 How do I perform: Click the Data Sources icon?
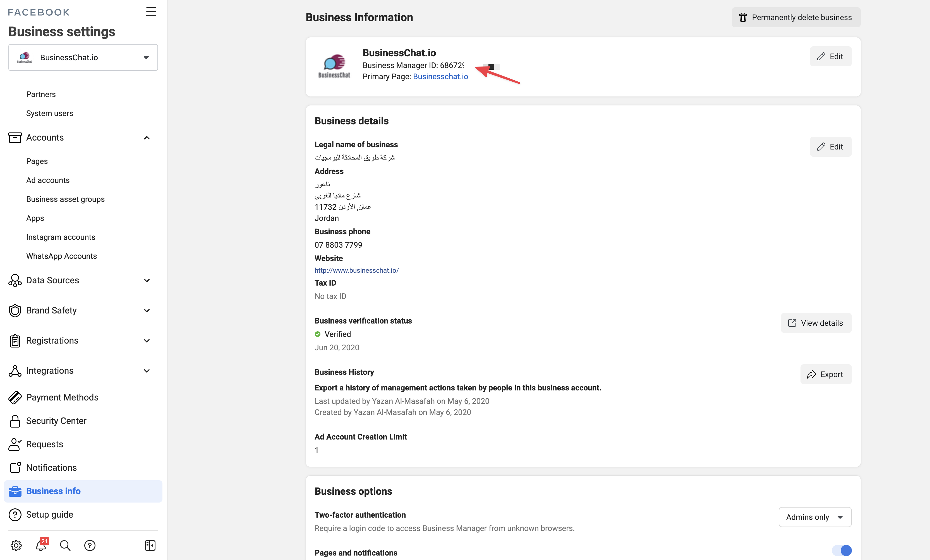coord(15,281)
